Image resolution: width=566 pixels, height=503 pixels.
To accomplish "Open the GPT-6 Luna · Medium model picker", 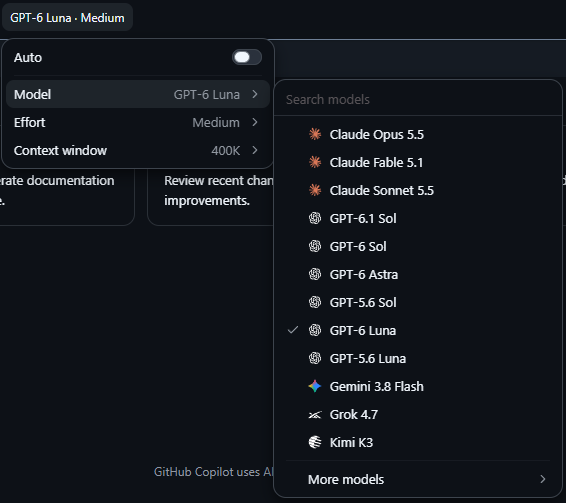I will pos(68,17).
